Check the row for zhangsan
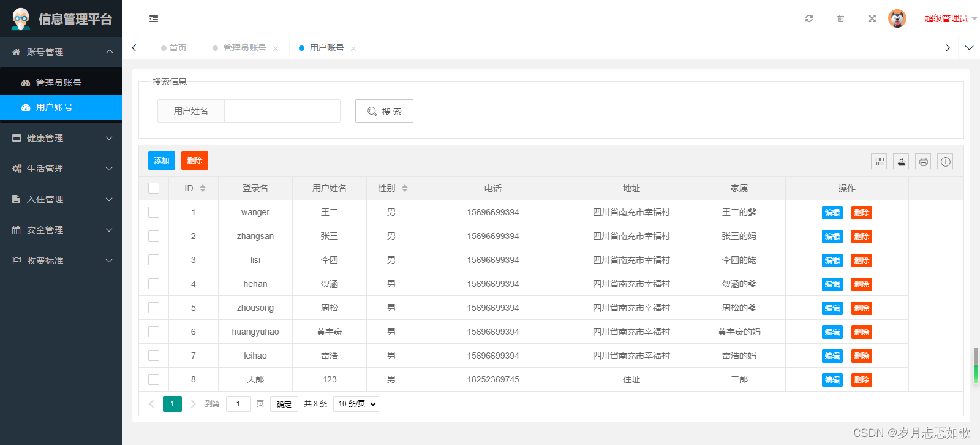980x445 pixels. click(x=154, y=236)
